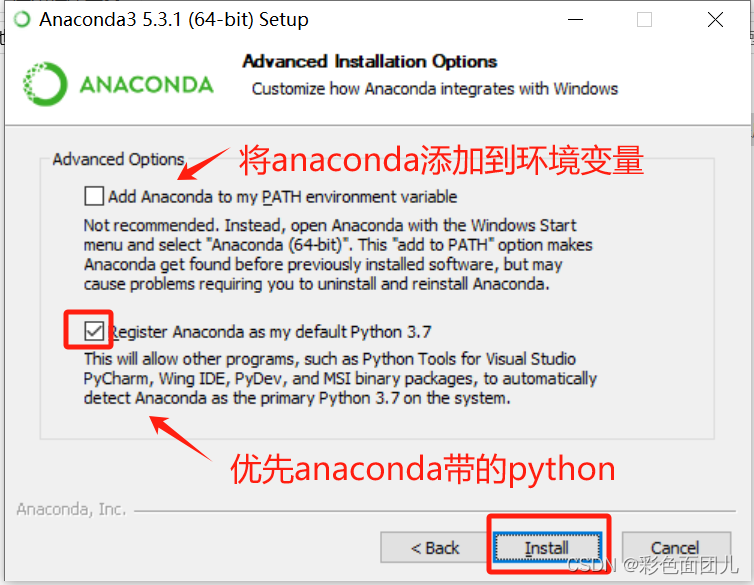Viewport: 754px width, 585px height.
Task: Click the 'Advanced Installation Options' heading
Action: pos(370,62)
